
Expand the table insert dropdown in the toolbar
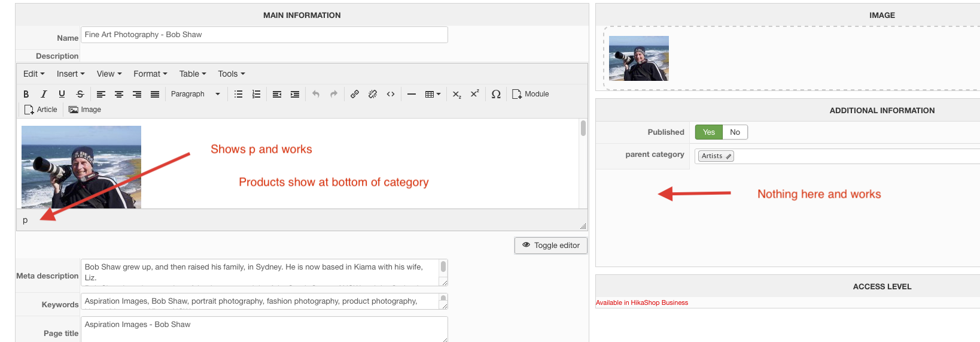(433, 94)
